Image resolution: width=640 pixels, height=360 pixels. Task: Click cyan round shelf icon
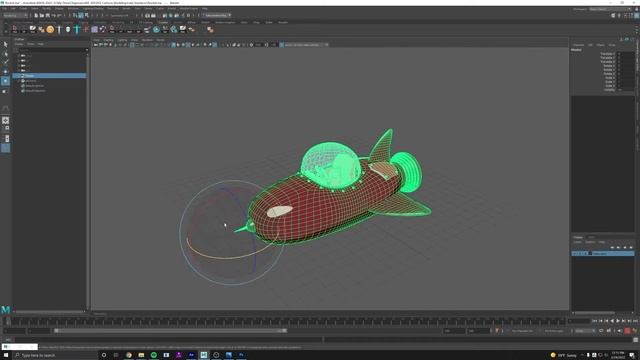pyautogui.click(x=156, y=29)
